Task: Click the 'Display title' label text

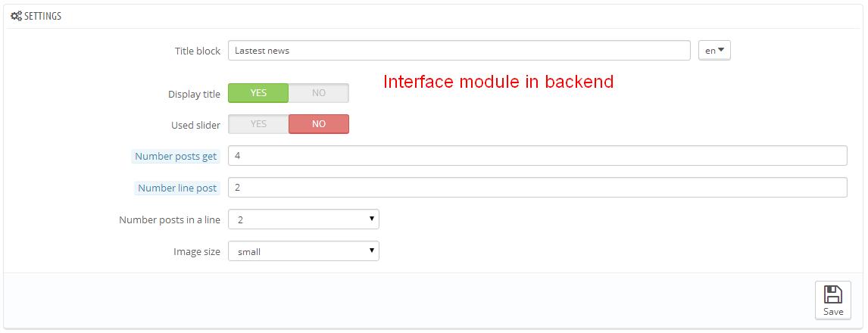Action: click(194, 95)
